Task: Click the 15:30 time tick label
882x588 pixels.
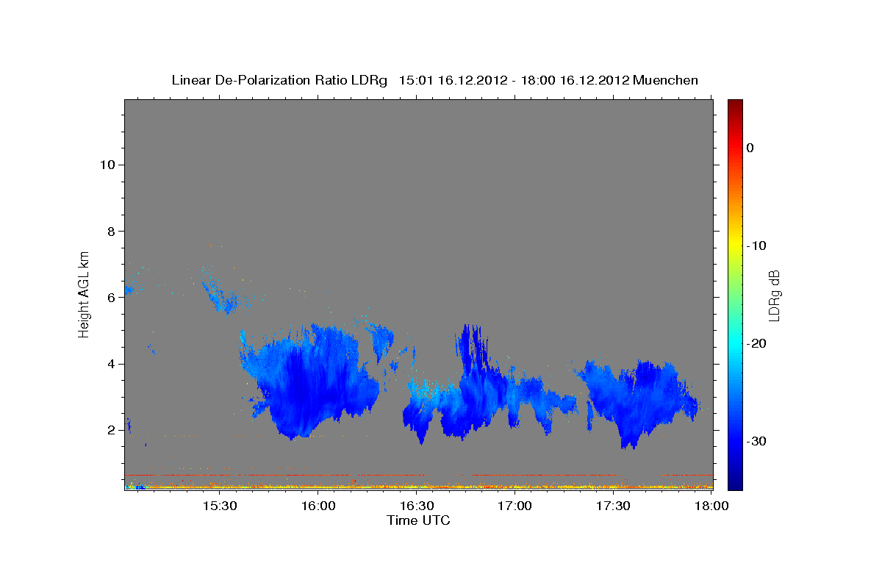Action: click(x=219, y=506)
